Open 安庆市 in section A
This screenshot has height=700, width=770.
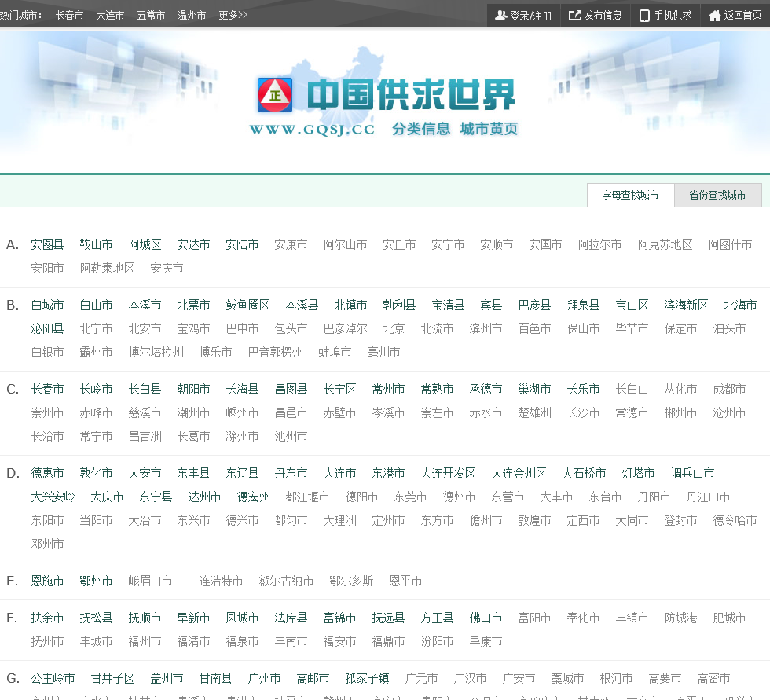pos(167,268)
